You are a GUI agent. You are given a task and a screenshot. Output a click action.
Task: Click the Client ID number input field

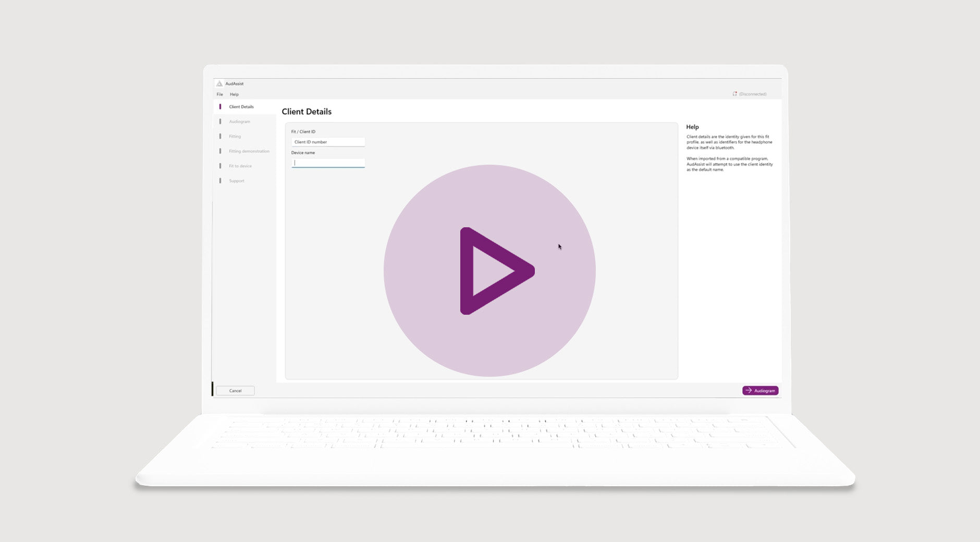point(328,142)
